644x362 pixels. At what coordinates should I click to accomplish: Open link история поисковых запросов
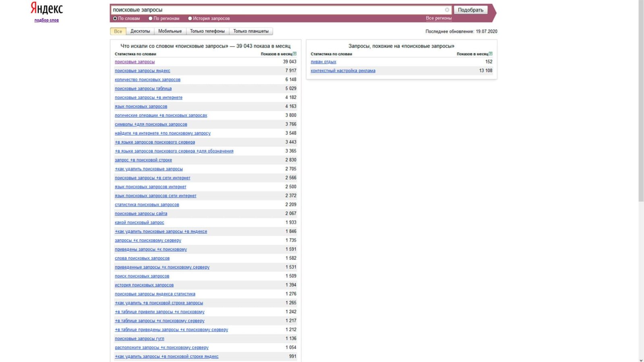point(144,285)
